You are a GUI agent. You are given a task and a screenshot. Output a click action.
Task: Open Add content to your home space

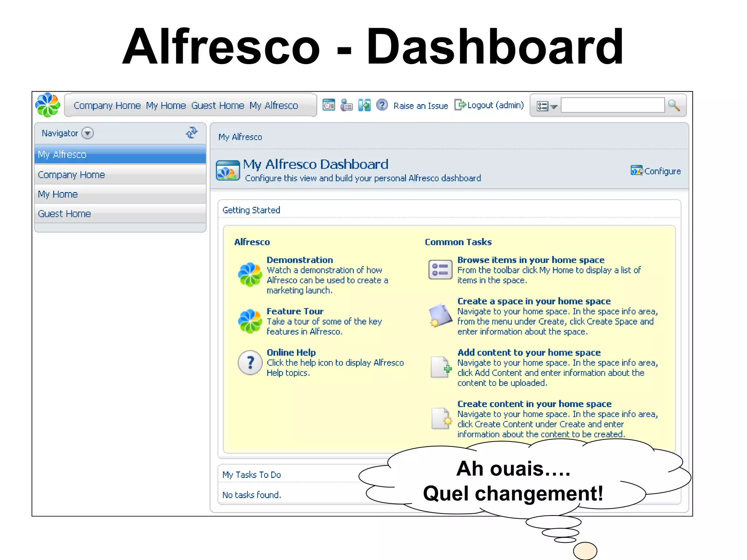529,353
